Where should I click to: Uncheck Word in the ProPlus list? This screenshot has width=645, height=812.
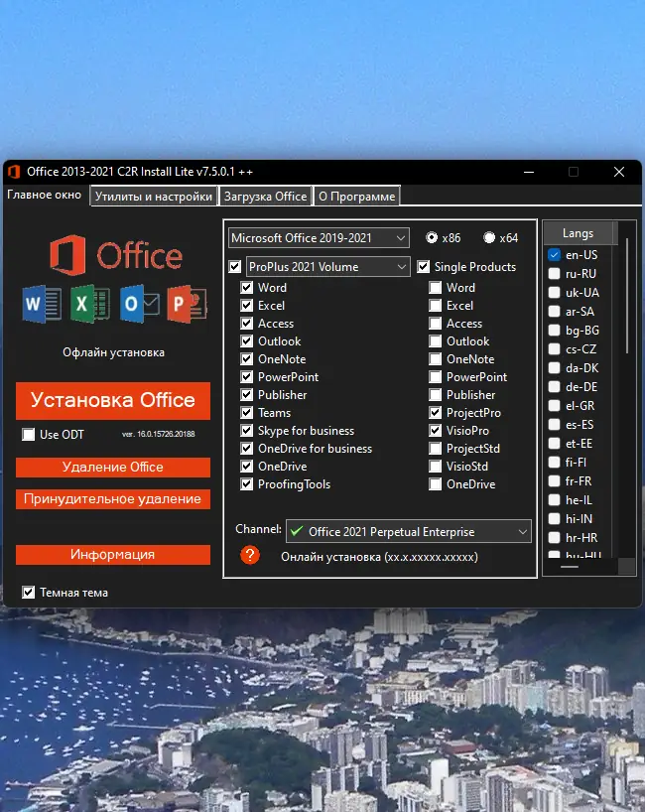247,288
